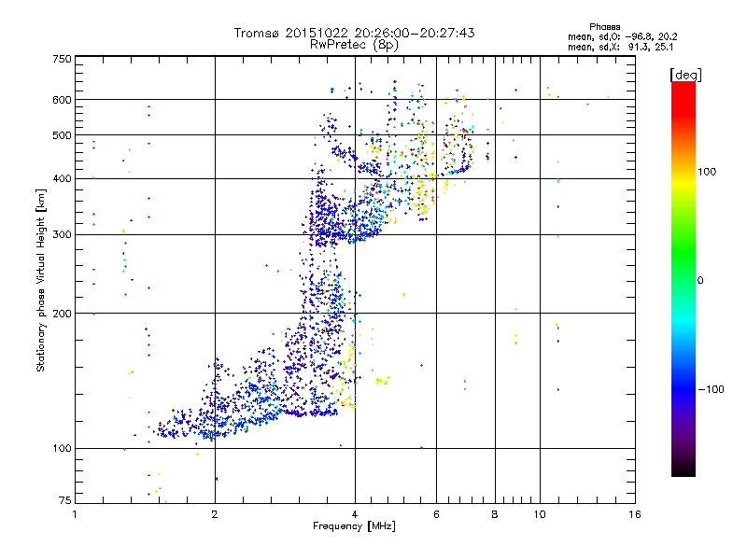Viewport: 747px width, 560px height.
Task: Click x-axis tick label 8
Action: pos(495,514)
